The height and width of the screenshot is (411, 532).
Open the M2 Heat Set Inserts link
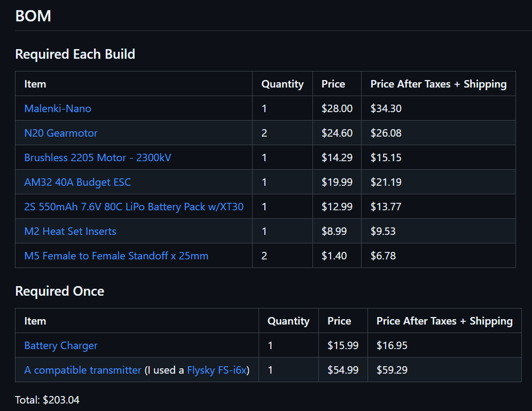(x=70, y=231)
